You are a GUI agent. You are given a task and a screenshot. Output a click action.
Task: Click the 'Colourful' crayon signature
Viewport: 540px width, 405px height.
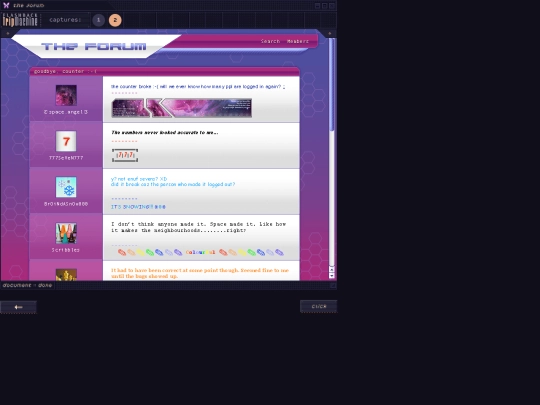coord(200,252)
